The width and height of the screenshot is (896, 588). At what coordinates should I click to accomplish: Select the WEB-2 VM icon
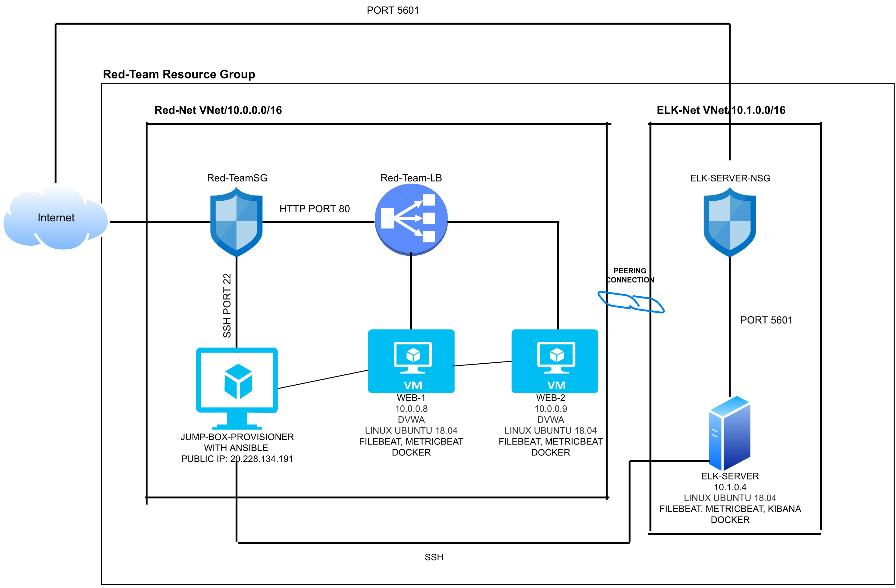pos(554,361)
